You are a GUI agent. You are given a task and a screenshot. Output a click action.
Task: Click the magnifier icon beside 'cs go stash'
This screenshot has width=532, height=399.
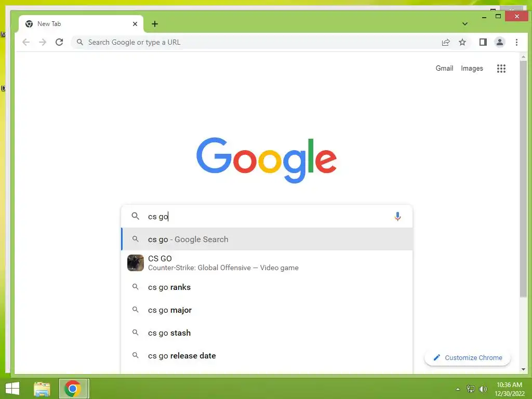(x=136, y=332)
